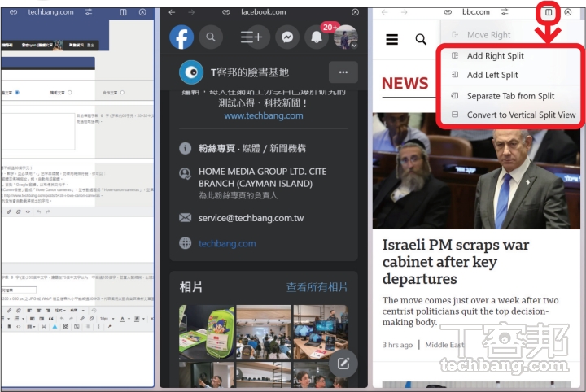
Task: Click Instagram embed icon in techbang editor toolbar
Action: click(x=66, y=327)
